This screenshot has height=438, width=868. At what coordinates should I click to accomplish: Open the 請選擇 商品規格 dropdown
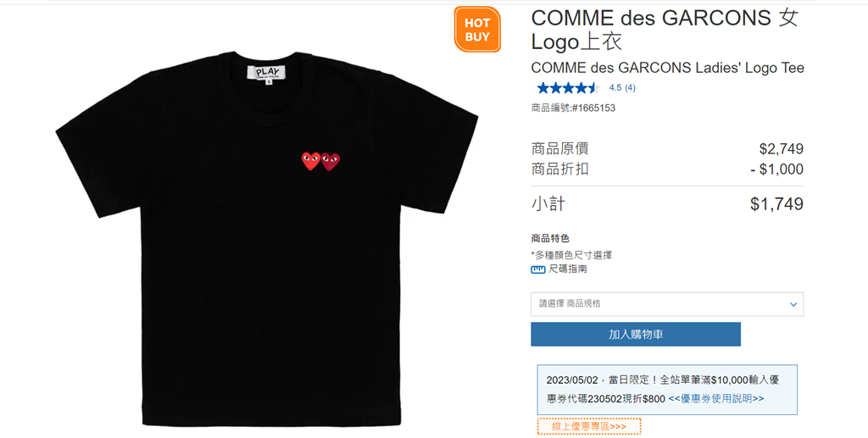(x=667, y=304)
